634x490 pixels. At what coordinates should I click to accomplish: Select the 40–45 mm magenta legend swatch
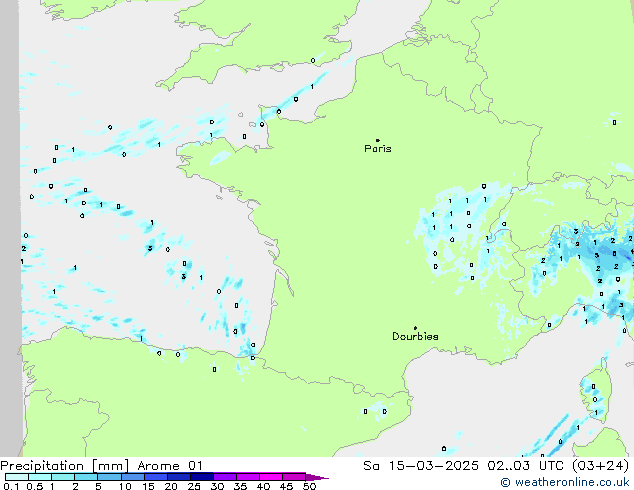(271, 477)
